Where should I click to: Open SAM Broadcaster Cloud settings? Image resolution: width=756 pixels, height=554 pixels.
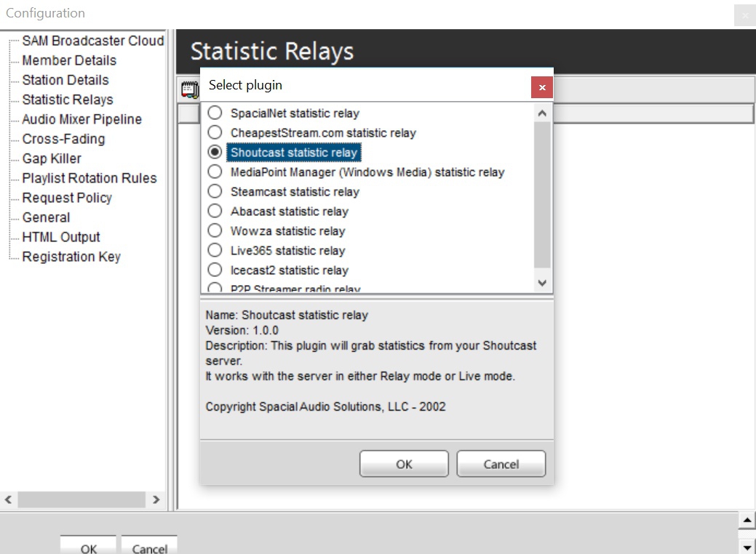point(93,41)
